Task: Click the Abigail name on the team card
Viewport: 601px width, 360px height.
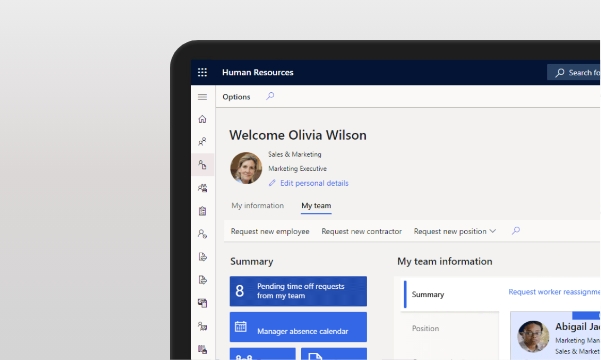Action: (x=578, y=327)
